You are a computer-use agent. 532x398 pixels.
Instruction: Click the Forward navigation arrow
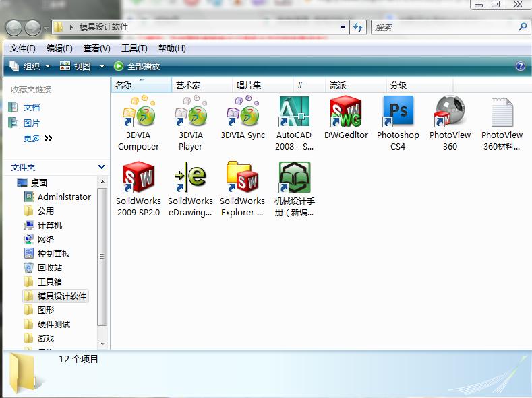coord(32,28)
